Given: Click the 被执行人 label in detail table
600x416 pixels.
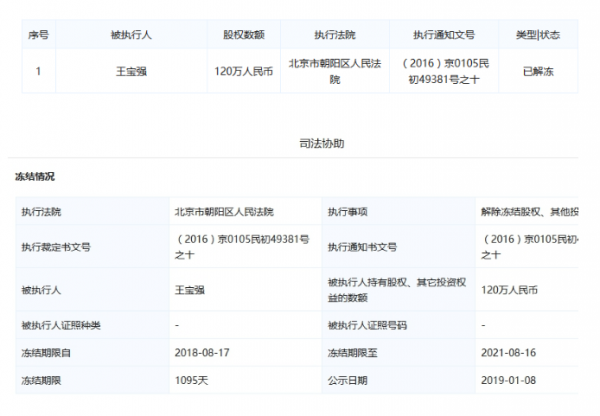Looking at the screenshot, I should coord(41,290).
